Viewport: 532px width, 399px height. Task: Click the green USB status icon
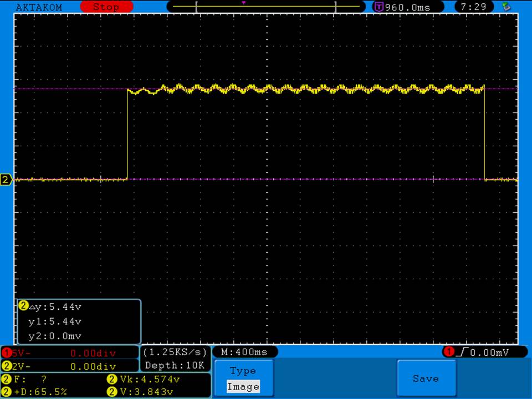[x=506, y=7]
